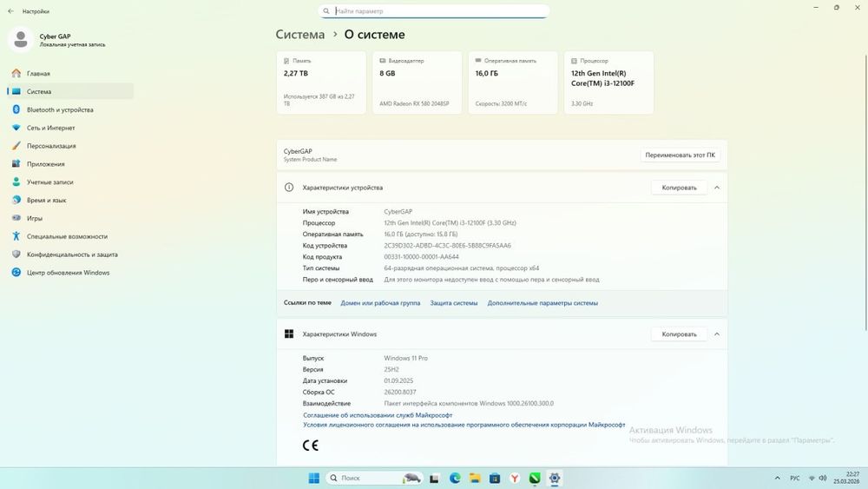Copy Характеристики Windows with Копировать
The height and width of the screenshot is (489, 868).
click(x=679, y=334)
